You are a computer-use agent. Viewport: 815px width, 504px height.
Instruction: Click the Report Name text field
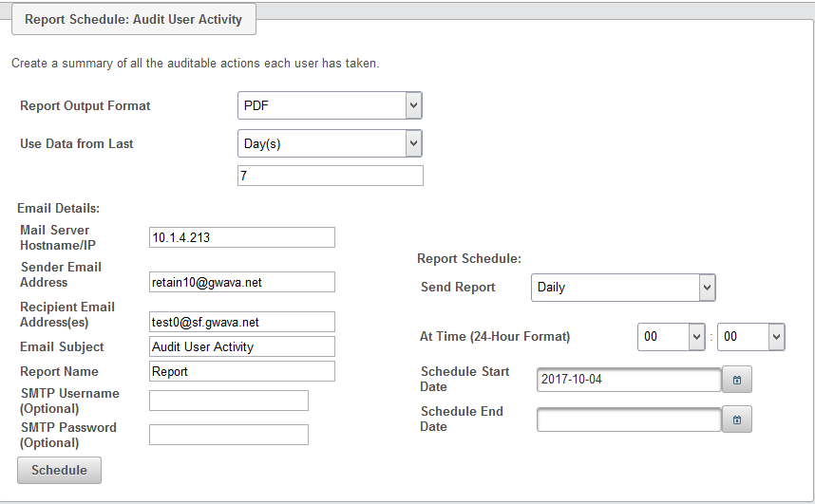pyautogui.click(x=242, y=371)
